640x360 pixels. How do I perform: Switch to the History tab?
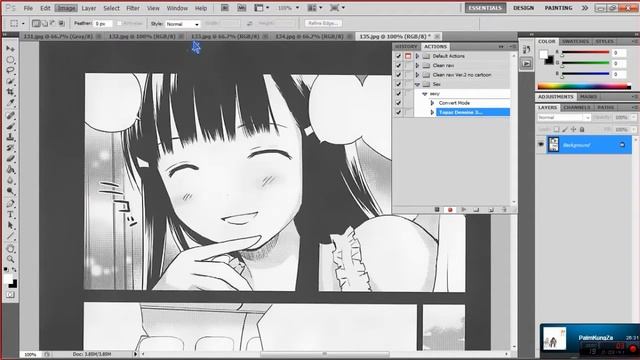[x=406, y=47]
